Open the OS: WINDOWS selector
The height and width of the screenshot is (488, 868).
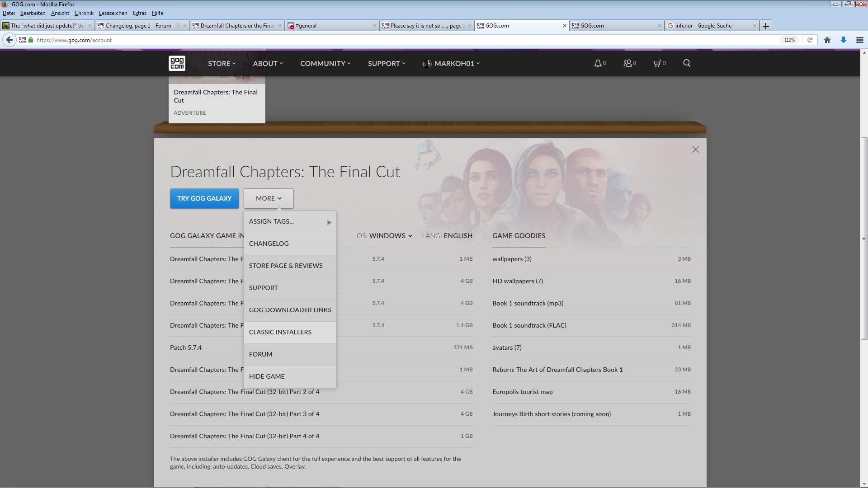(x=384, y=236)
